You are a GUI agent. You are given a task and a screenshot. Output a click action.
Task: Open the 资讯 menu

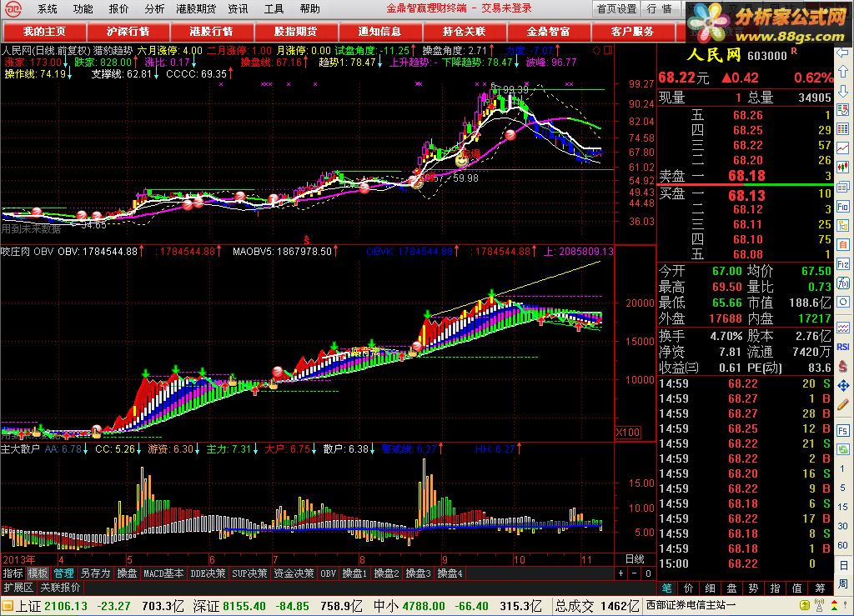pos(238,8)
